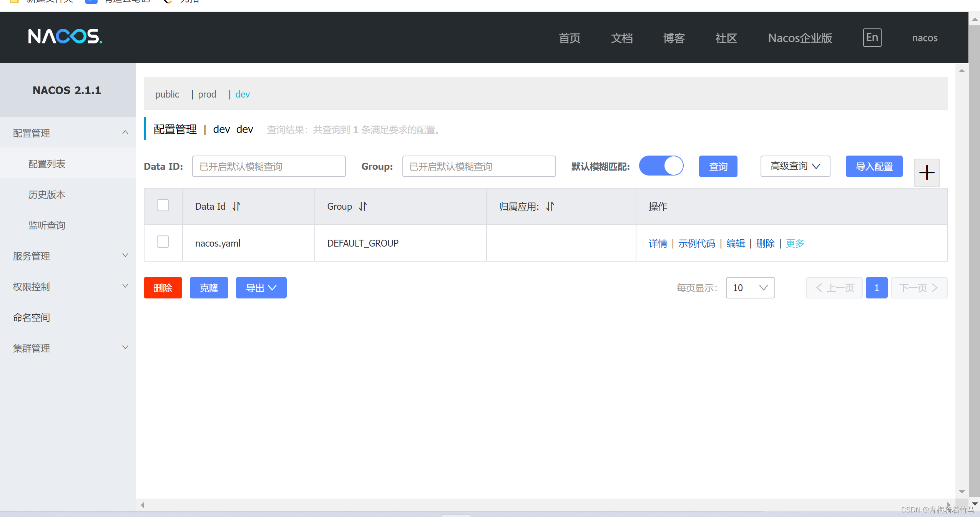
Task: Click the browser vertical scrollbar
Action: (974, 261)
